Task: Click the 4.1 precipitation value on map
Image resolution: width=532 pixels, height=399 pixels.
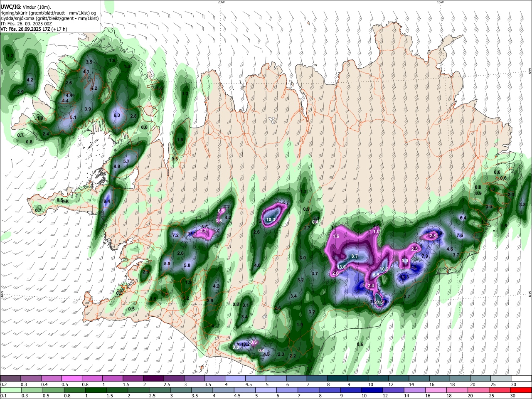Action: click(86, 71)
